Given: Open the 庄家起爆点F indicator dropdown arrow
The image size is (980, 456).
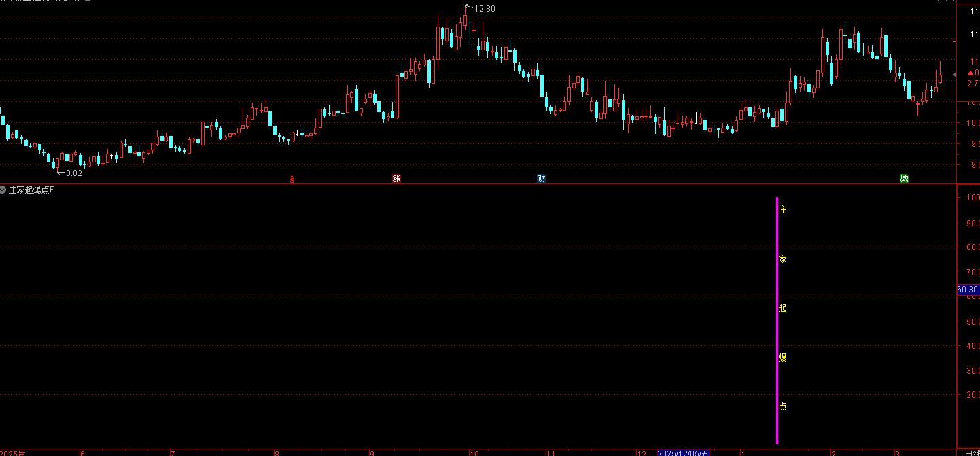Looking at the screenshot, I should 3,190.
